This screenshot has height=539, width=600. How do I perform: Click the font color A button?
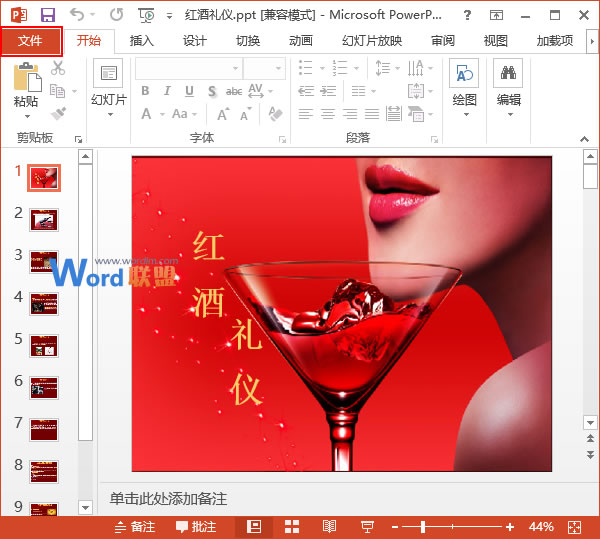pyautogui.click(x=146, y=114)
